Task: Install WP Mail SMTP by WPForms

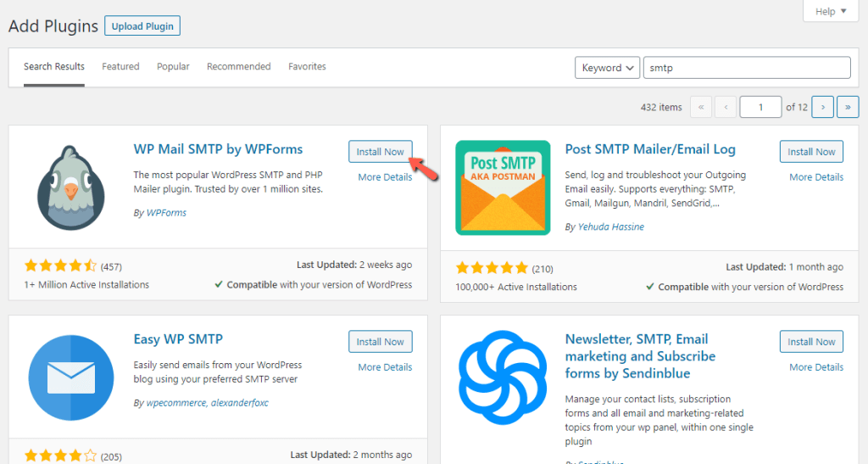Action: 381,152
